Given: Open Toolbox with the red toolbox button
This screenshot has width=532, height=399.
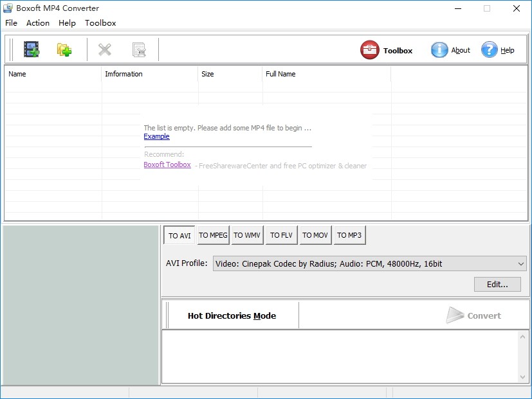Looking at the screenshot, I should point(387,50).
